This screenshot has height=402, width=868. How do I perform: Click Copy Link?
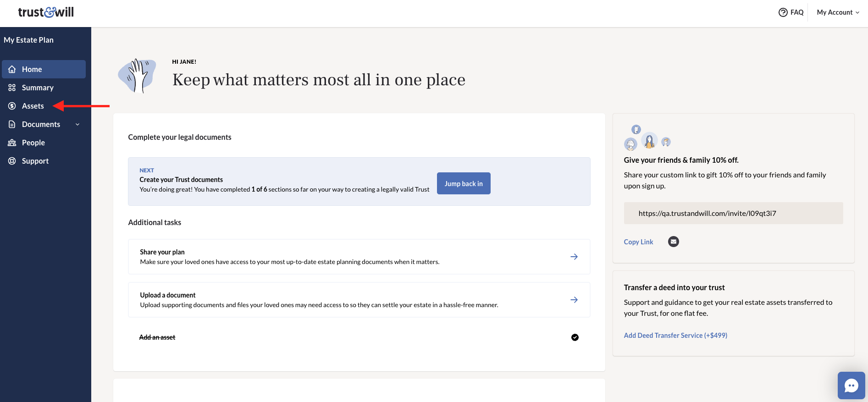(638, 242)
